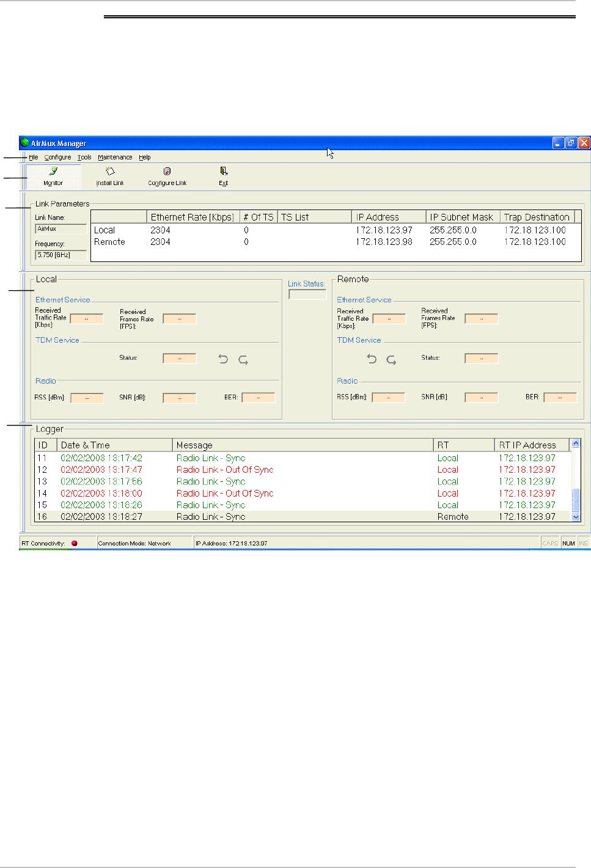The height and width of the screenshot is (868, 591).
Task: Click Local BER field
Action: [259, 397]
